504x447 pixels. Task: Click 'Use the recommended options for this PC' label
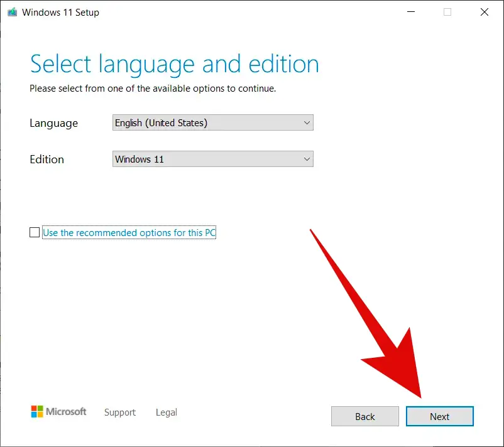[x=129, y=232]
